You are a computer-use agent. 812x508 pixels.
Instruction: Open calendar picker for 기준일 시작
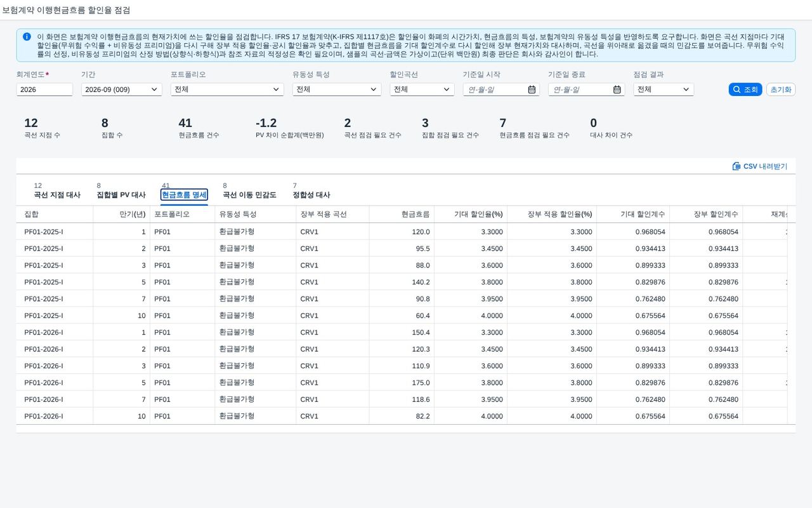point(532,90)
